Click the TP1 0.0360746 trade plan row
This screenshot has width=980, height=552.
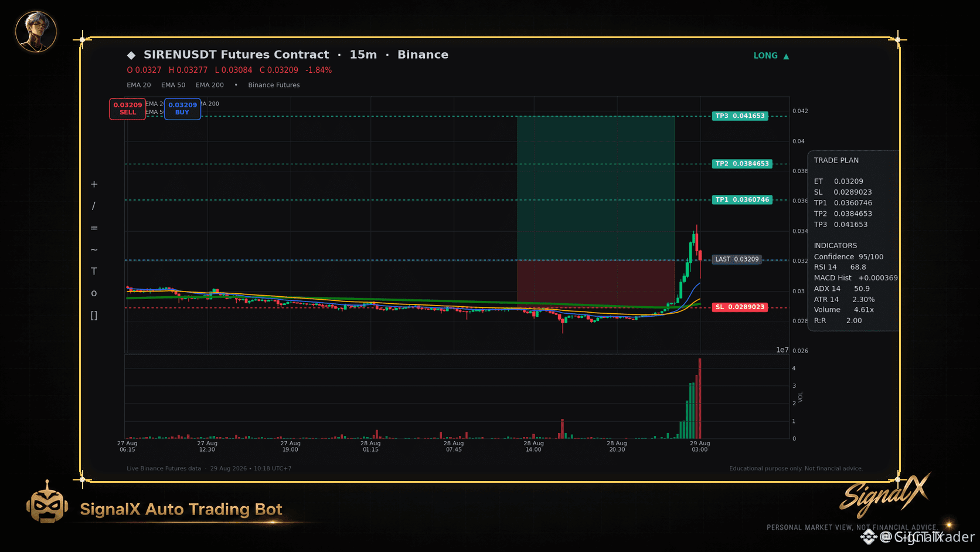click(x=843, y=203)
